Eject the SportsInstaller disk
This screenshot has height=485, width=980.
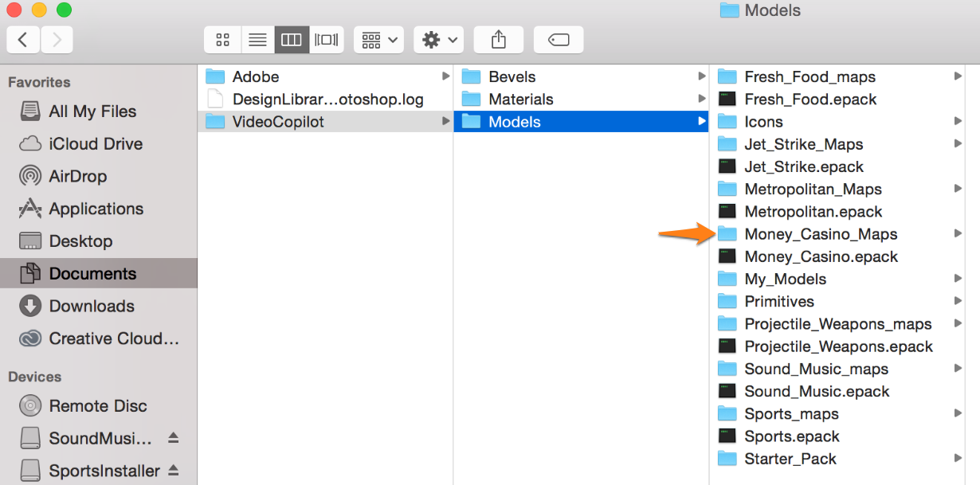[x=173, y=471]
